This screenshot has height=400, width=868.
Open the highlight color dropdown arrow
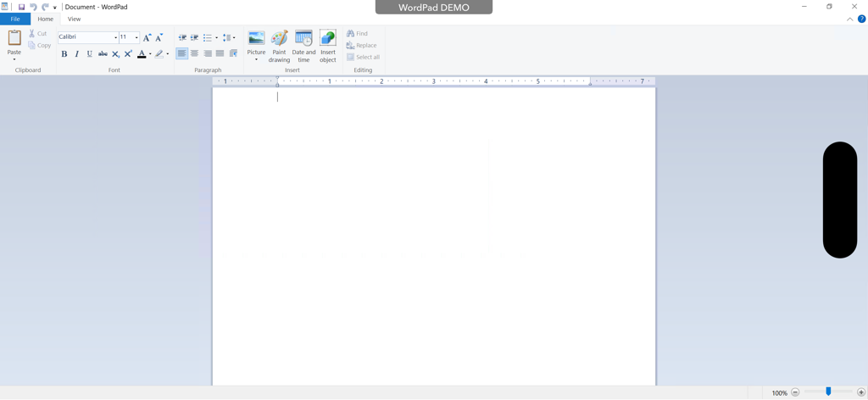pyautogui.click(x=168, y=54)
